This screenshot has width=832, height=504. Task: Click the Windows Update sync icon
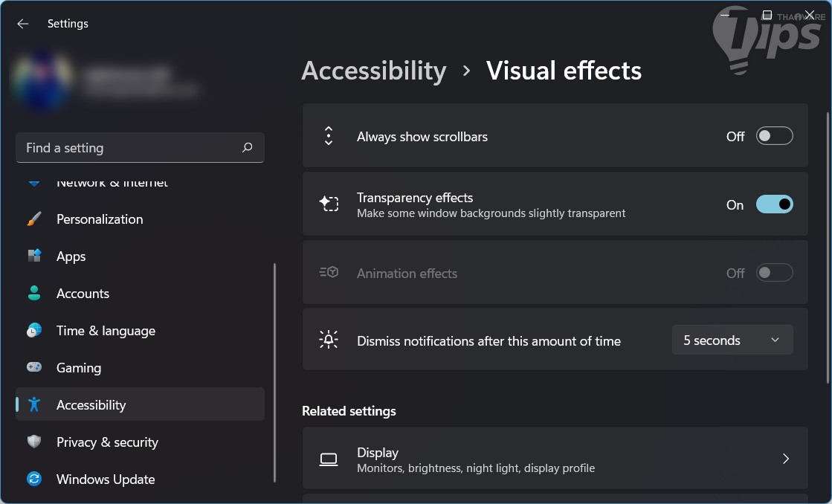click(x=34, y=479)
